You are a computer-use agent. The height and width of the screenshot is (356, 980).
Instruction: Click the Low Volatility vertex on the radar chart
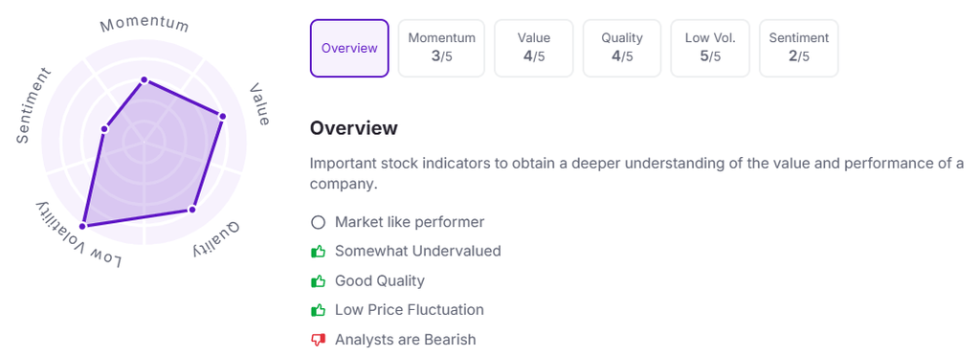click(x=82, y=226)
